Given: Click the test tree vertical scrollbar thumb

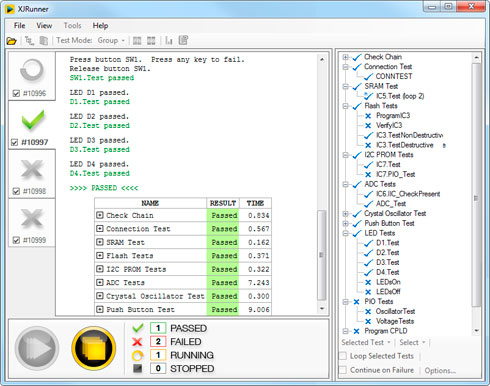Looking at the screenshot, I should [476, 184].
